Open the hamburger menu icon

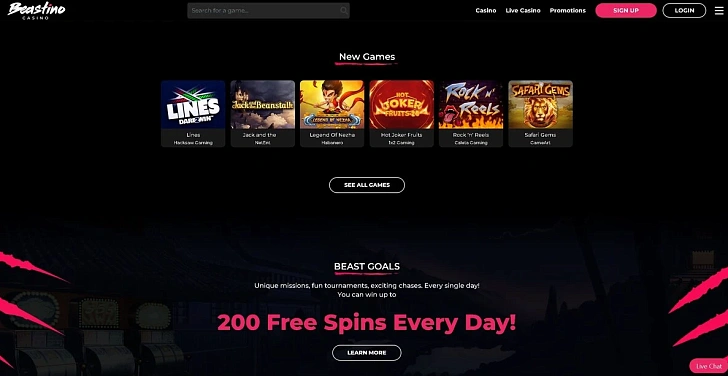tap(719, 10)
